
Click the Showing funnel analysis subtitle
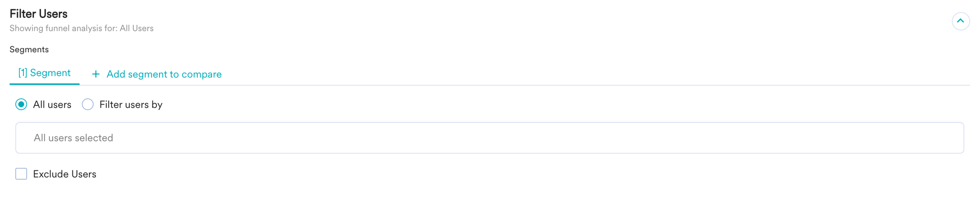(81, 29)
